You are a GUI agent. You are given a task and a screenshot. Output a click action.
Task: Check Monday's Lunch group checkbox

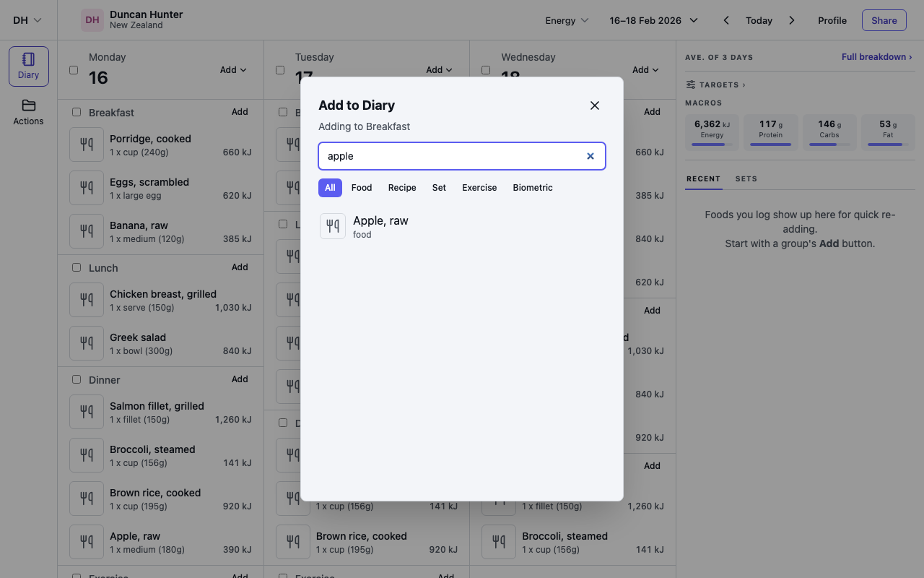coord(77,267)
